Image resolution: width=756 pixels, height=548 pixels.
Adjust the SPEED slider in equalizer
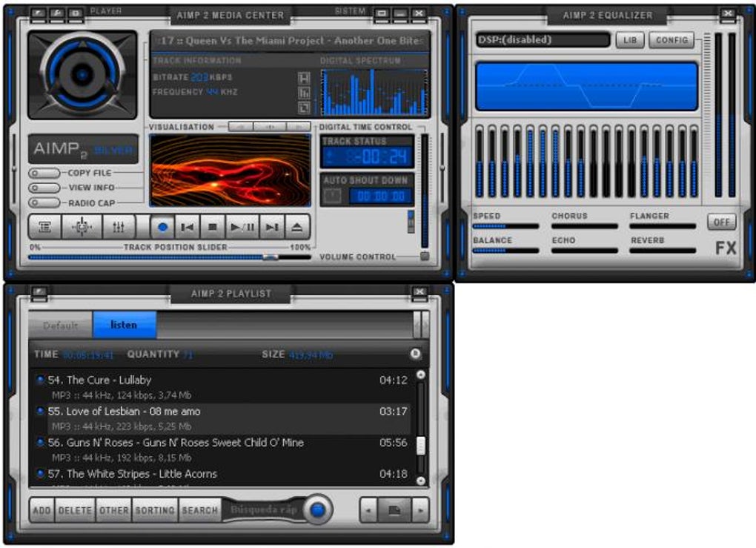coord(505,225)
